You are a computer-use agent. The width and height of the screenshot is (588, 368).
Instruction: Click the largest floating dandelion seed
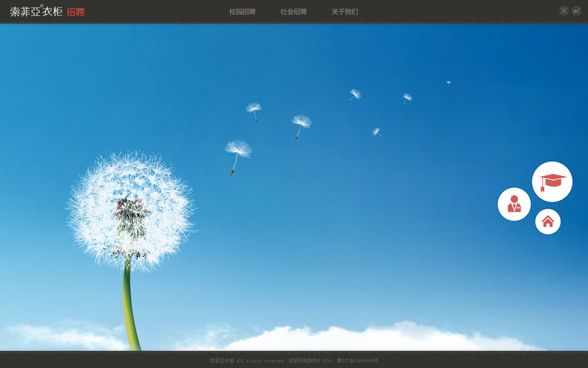(x=237, y=152)
